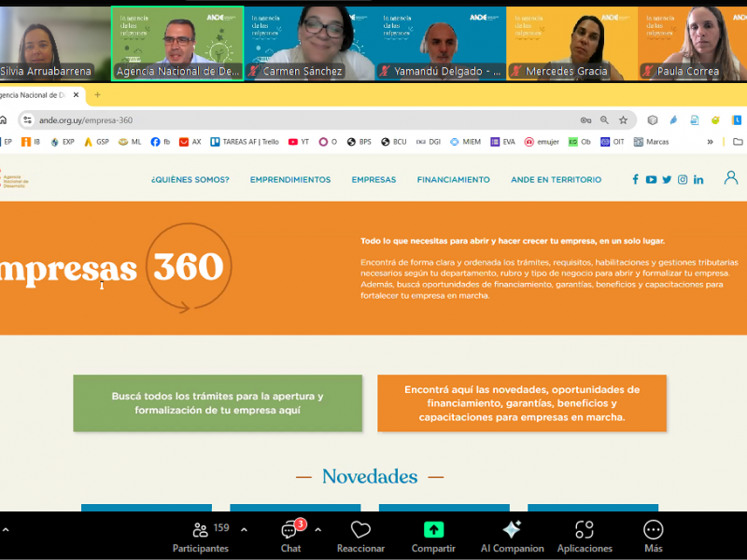The image size is (747, 560).
Task: Open the FINANCIAMIENTO menu
Action: click(453, 179)
